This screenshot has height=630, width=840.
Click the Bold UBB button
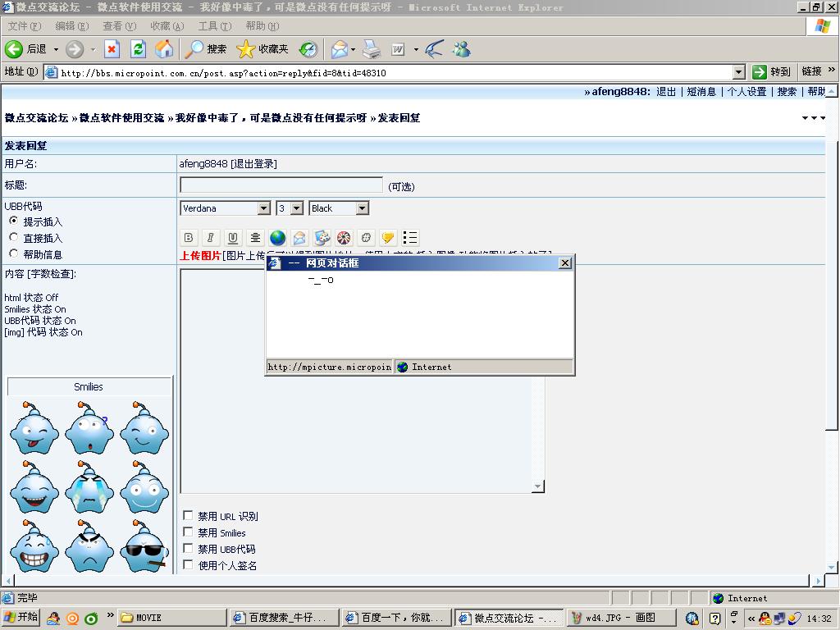(188, 237)
